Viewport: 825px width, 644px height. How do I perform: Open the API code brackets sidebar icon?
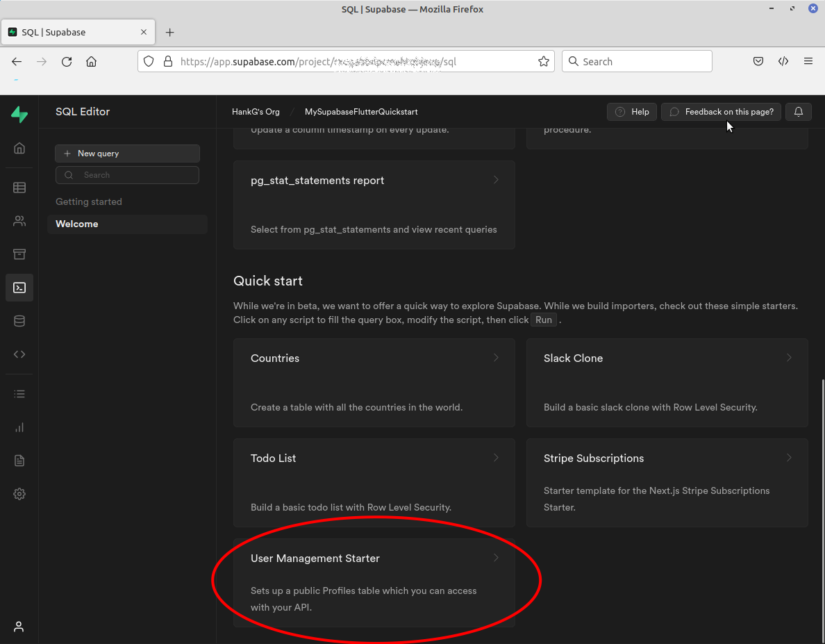coord(19,354)
